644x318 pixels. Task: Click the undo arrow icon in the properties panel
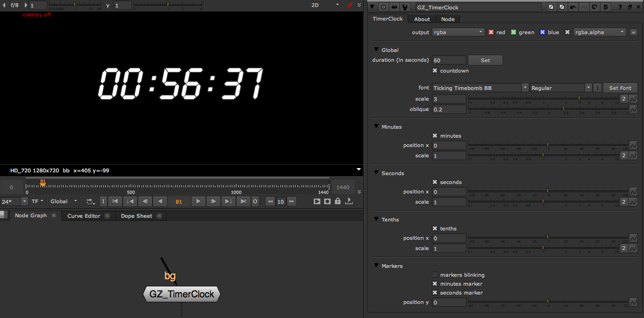click(573, 7)
